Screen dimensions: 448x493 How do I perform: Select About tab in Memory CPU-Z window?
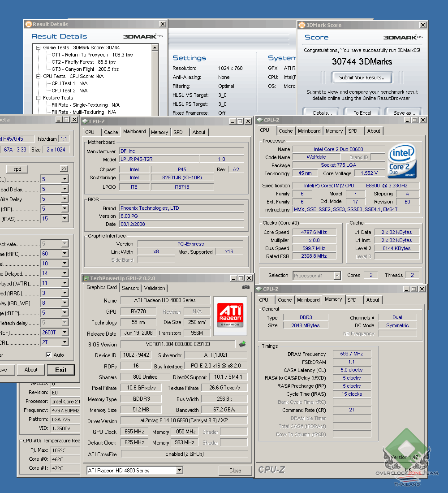click(x=373, y=300)
